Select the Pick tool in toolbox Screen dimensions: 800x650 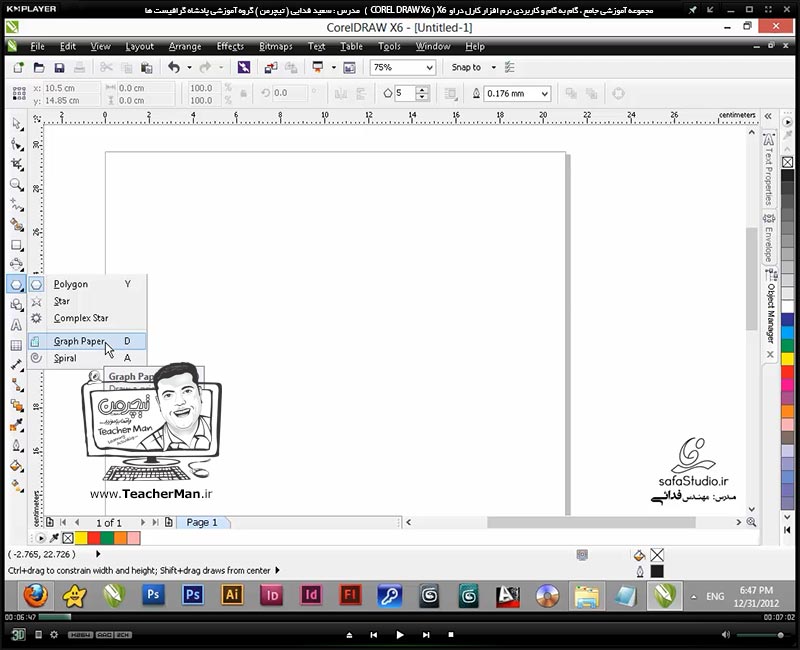tap(17, 124)
